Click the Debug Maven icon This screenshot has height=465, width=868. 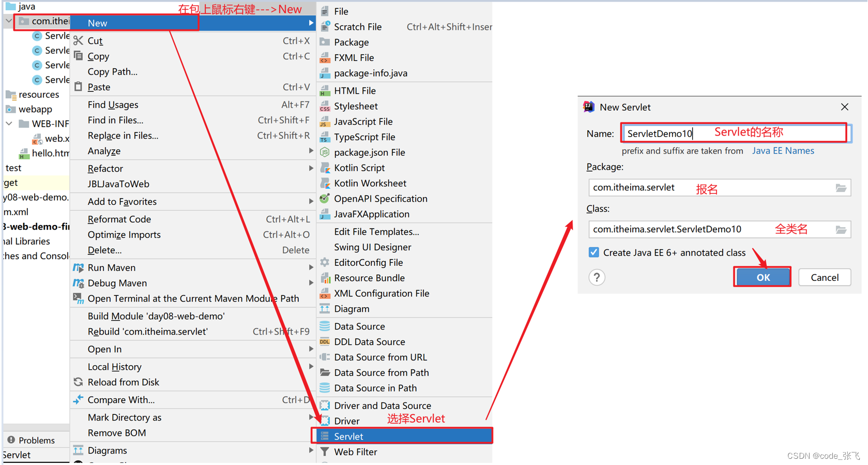click(78, 283)
